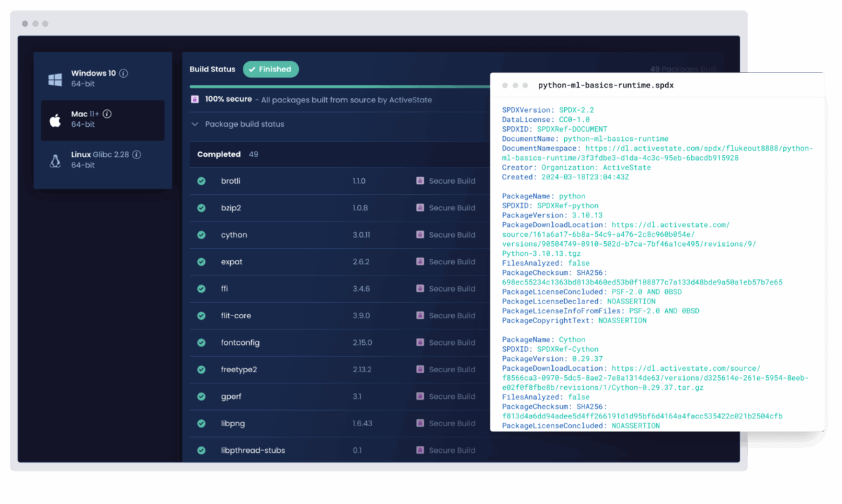Screen dimensions: 842x504
Task: Click the green checkmark for fontconfig
Action: (201, 343)
